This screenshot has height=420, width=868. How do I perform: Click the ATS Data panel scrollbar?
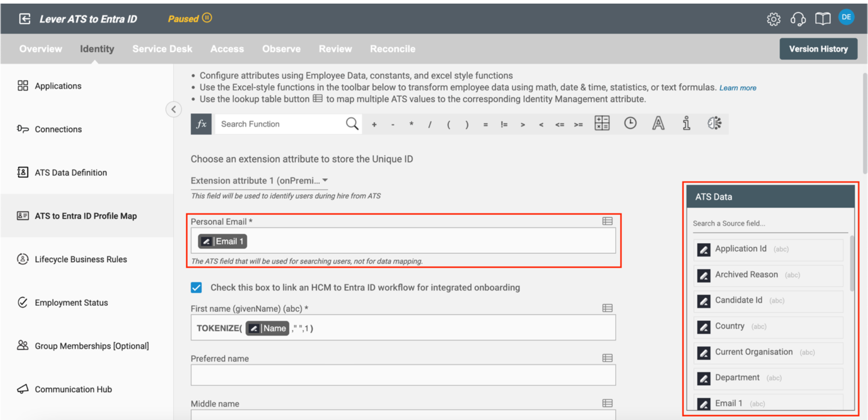[x=851, y=264]
